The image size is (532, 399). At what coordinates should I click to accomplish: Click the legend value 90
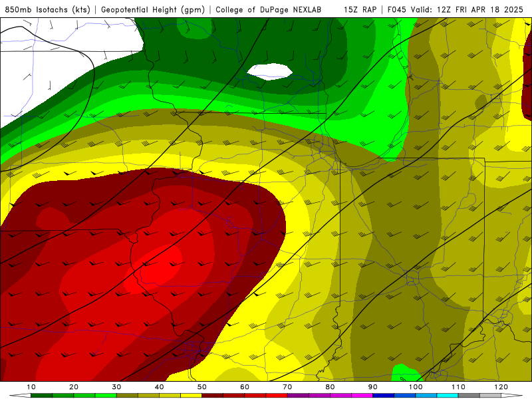pyautogui.click(x=373, y=387)
